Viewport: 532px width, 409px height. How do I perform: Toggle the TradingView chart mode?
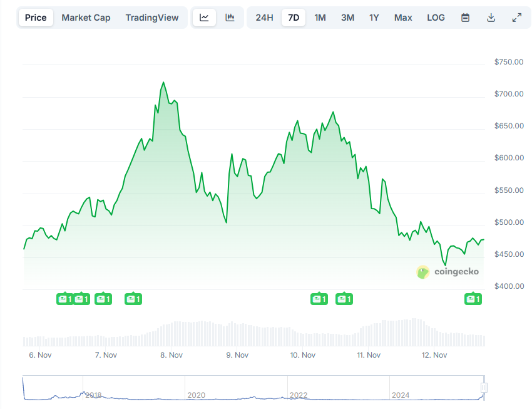[152, 18]
